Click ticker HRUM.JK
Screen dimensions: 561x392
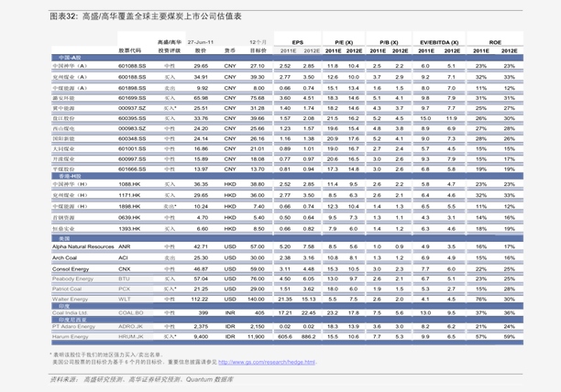point(131,337)
